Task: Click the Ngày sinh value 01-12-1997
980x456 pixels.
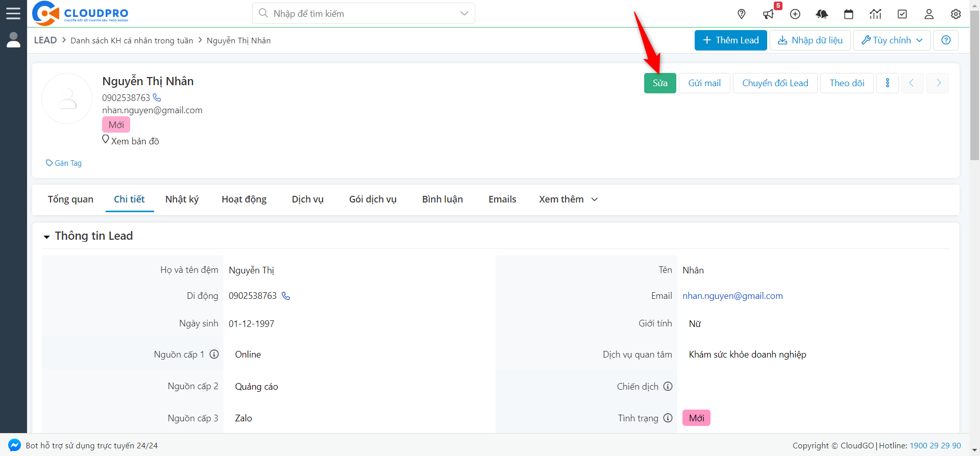Action: tap(251, 324)
